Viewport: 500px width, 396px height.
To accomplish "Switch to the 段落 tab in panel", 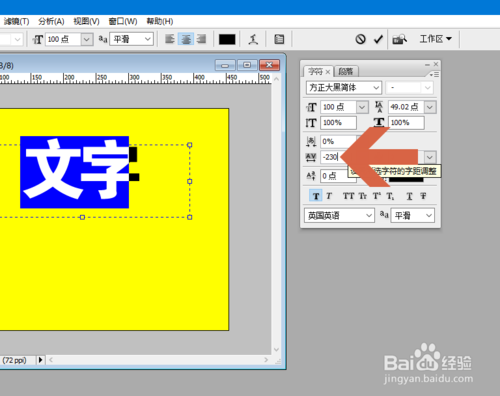I will pos(346,71).
